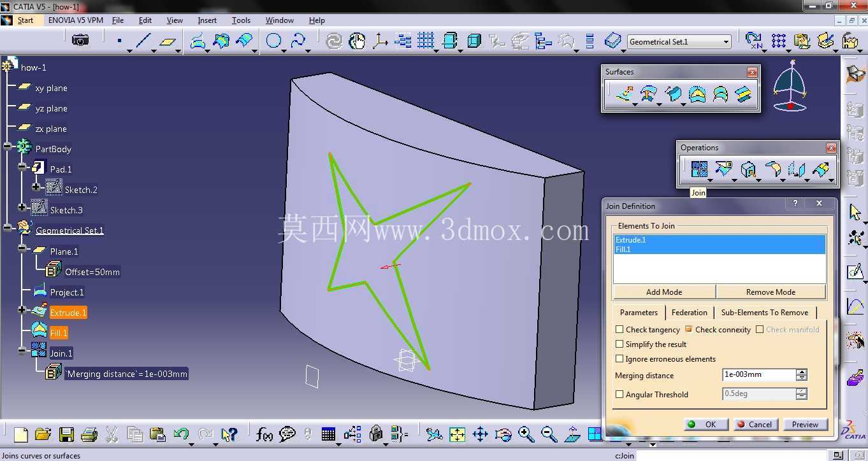Click the compass in the viewport corner
The width and height of the screenshot is (868, 461).
tap(791, 85)
